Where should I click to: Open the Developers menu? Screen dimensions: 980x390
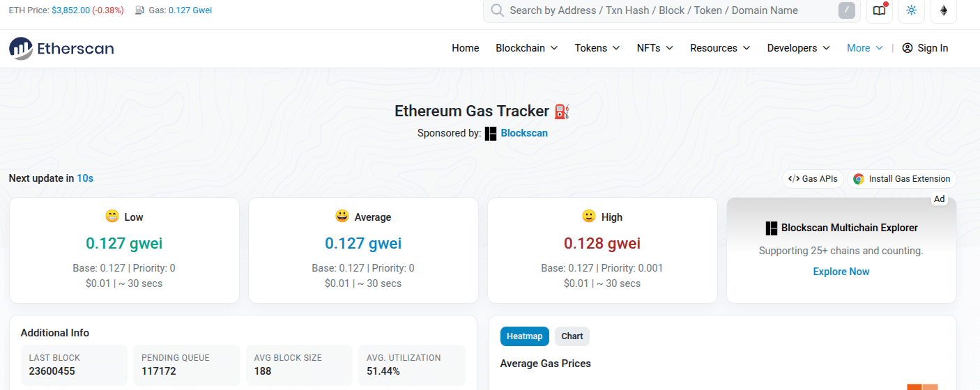pos(798,48)
